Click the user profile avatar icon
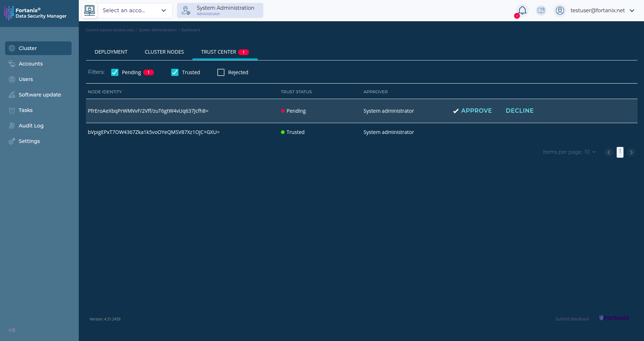Image resolution: width=644 pixels, height=341 pixels. pos(559,10)
